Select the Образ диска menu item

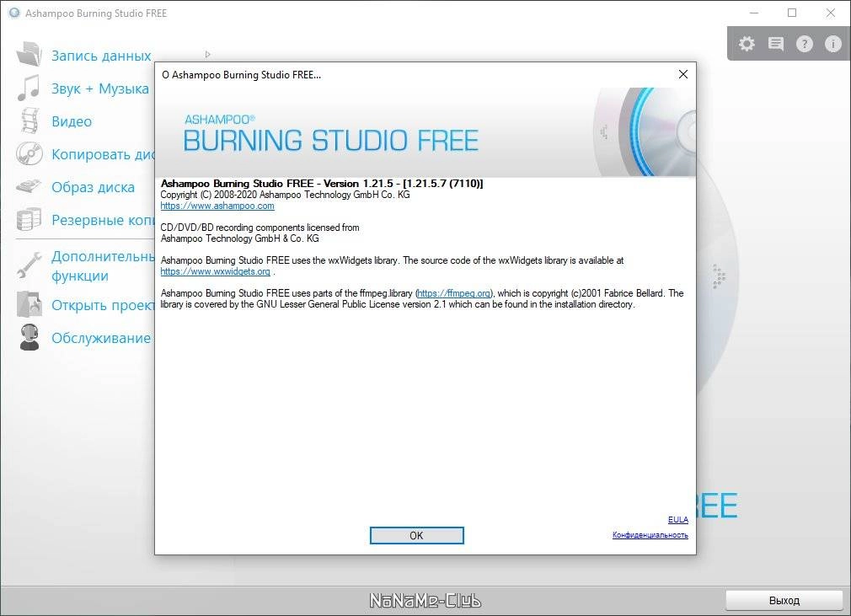point(94,187)
